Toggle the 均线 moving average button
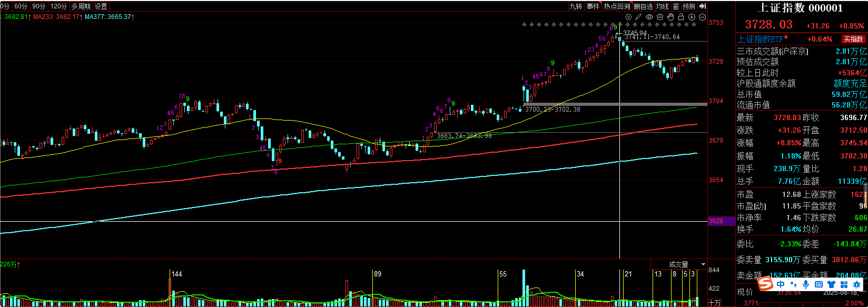Viewport: 868px width, 307px height. (663, 6)
